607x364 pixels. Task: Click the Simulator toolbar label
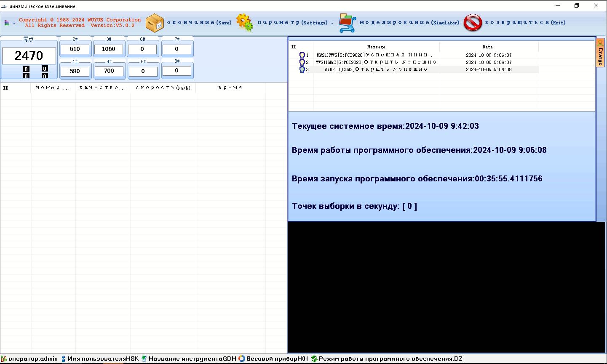409,23
